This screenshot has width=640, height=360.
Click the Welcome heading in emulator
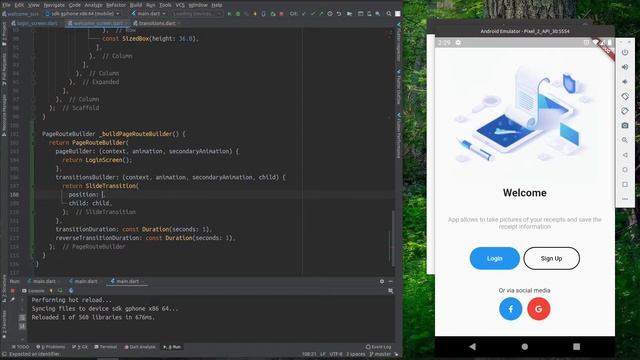(524, 193)
